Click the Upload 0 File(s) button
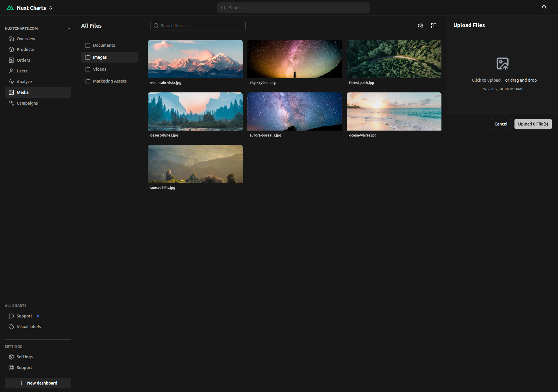The height and width of the screenshot is (392, 558). pos(533,124)
